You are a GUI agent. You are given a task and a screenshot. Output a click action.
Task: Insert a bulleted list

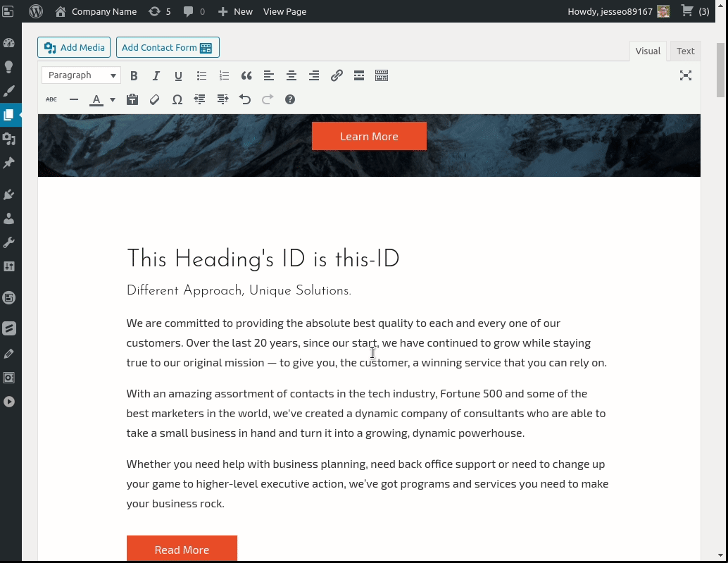pos(201,75)
